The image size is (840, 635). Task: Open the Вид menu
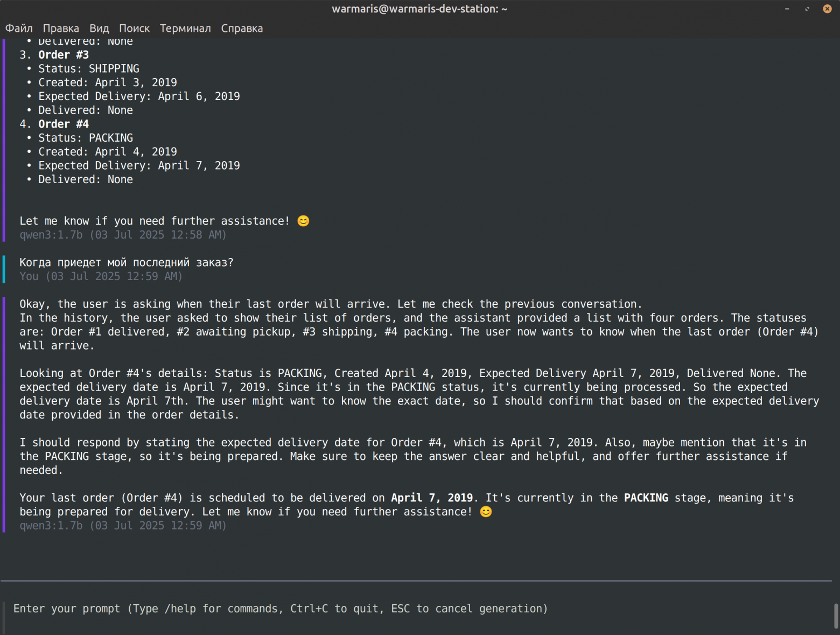99,29
